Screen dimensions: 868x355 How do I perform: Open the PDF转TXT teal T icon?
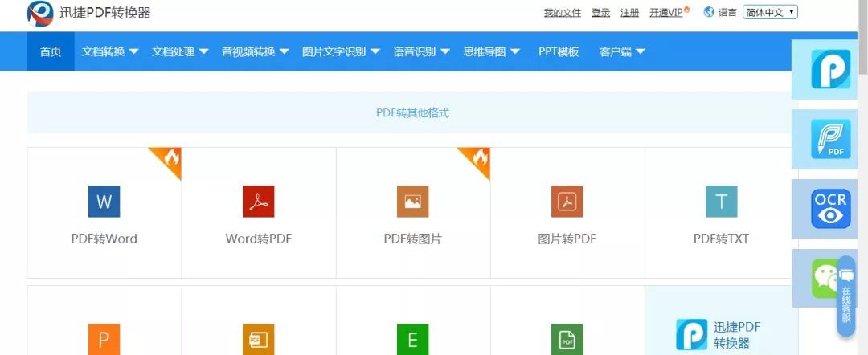click(x=721, y=202)
